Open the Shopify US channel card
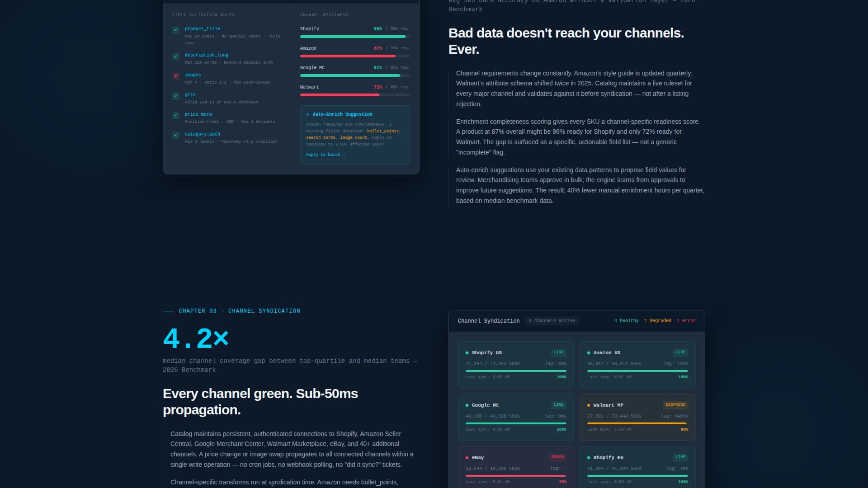 coord(516,365)
